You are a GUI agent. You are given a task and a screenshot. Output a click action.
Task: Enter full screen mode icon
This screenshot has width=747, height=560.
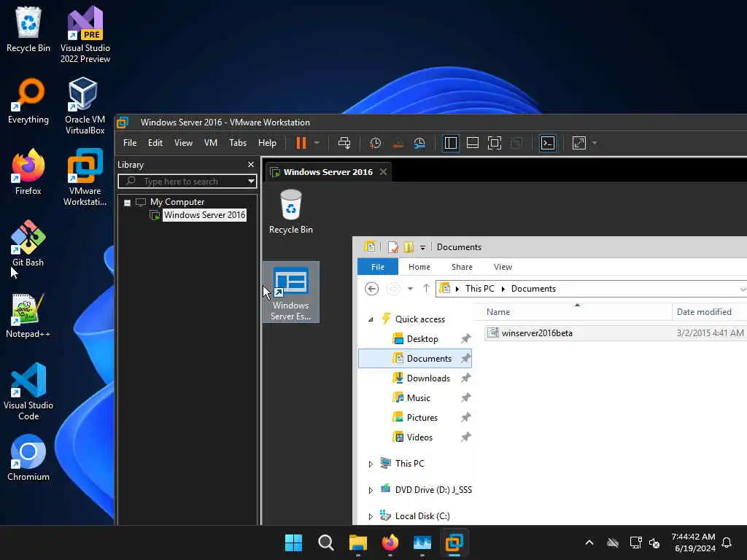pyautogui.click(x=495, y=143)
